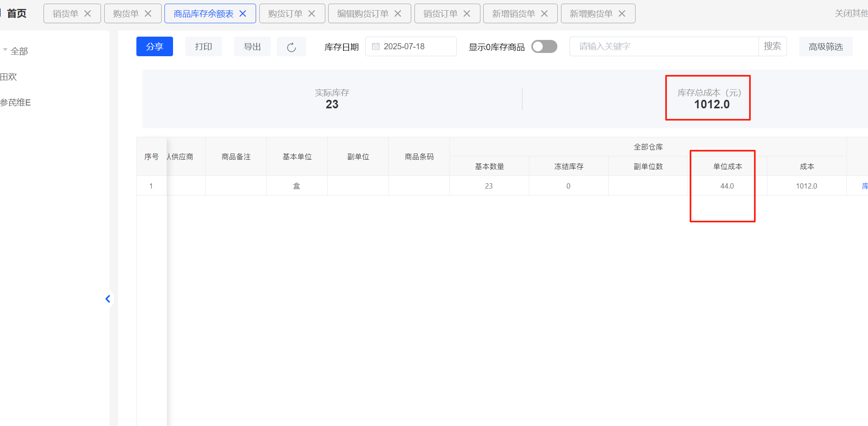Screen dimensions: 868x426
Task: Close the 销货单 tab
Action: (x=88, y=13)
